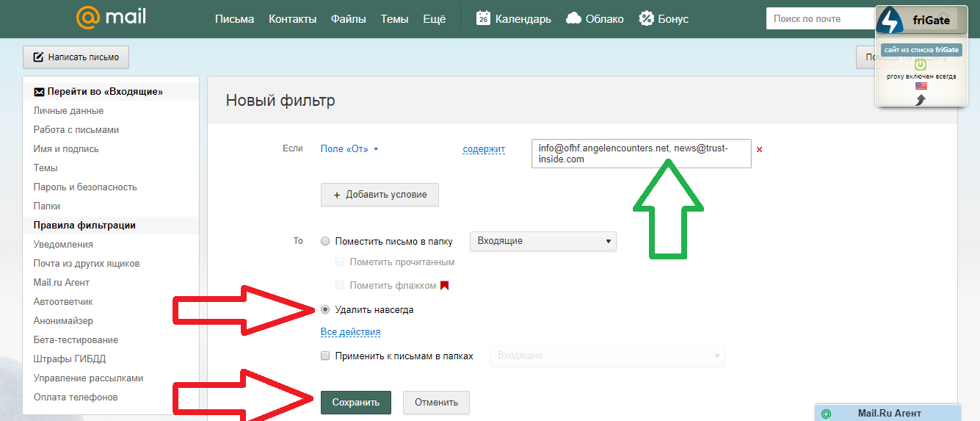This screenshot has height=421, width=980.
Task: Open the Темы header menu
Action: pos(394,19)
